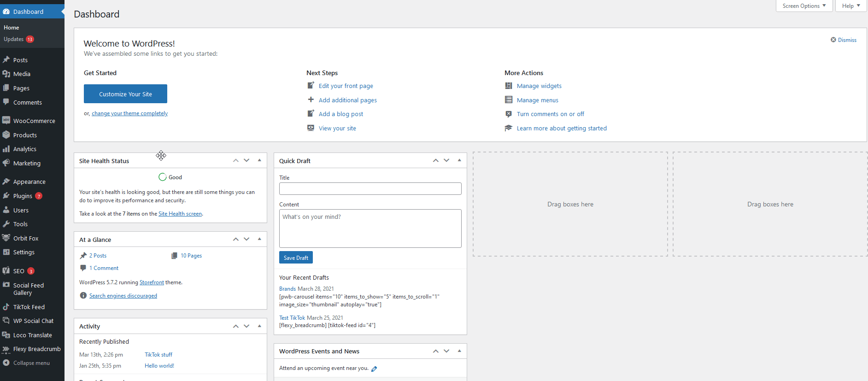Open the Help dropdown tab

coord(851,6)
